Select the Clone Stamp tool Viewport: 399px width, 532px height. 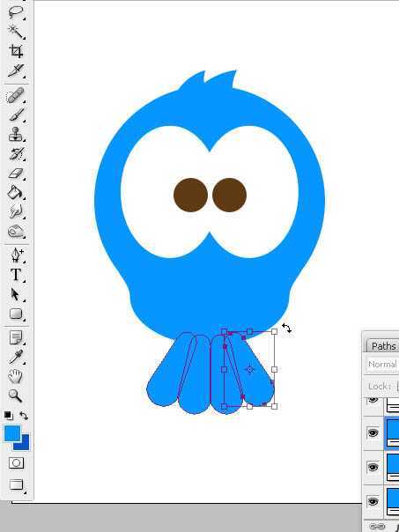pos(16,134)
